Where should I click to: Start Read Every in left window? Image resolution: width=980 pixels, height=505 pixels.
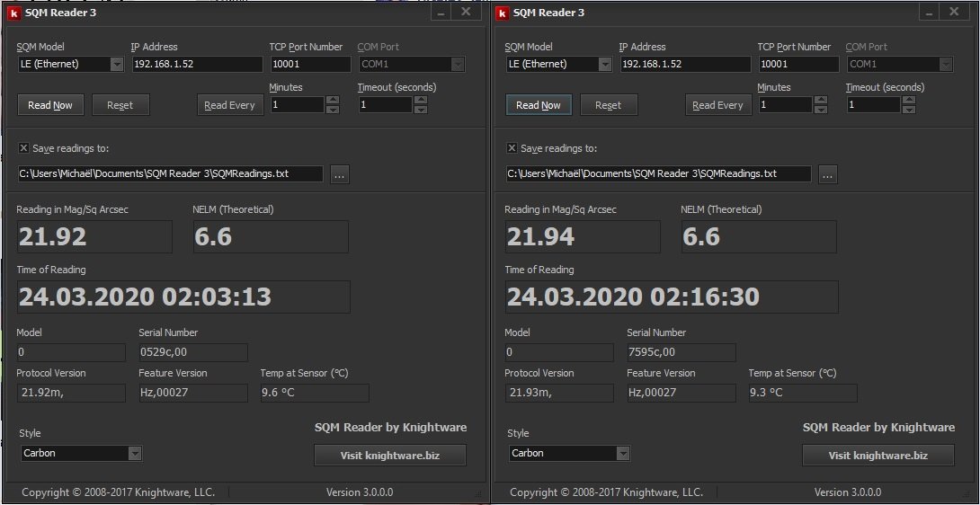pyautogui.click(x=229, y=105)
